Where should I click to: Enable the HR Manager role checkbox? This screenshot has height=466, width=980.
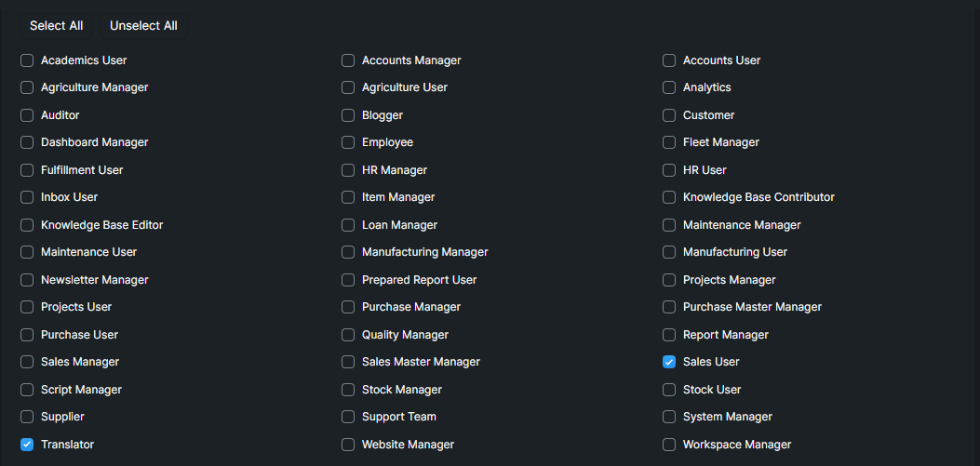pos(348,170)
